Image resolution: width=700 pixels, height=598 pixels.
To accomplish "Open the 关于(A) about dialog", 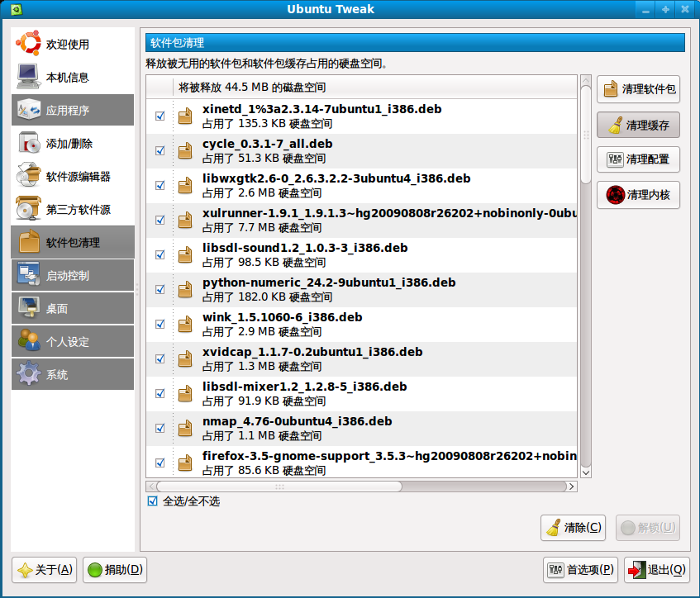I will pyautogui.click(x=44, y=570).
